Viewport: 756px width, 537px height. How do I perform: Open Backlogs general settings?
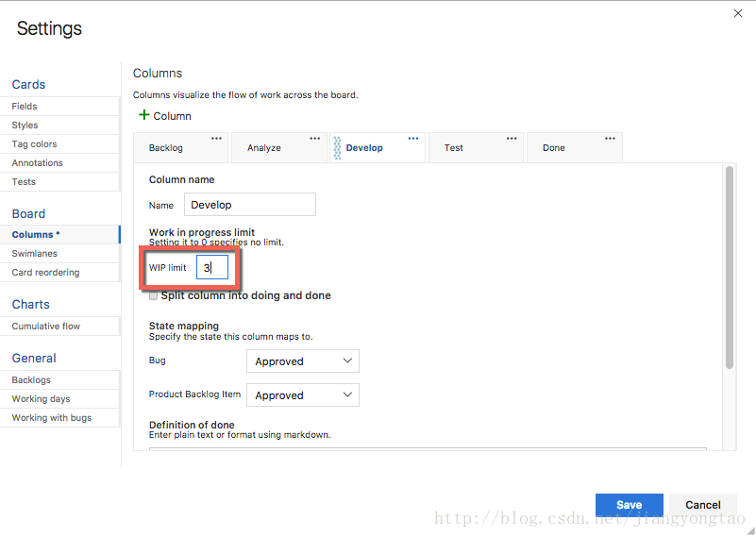[x=59, y=379]
